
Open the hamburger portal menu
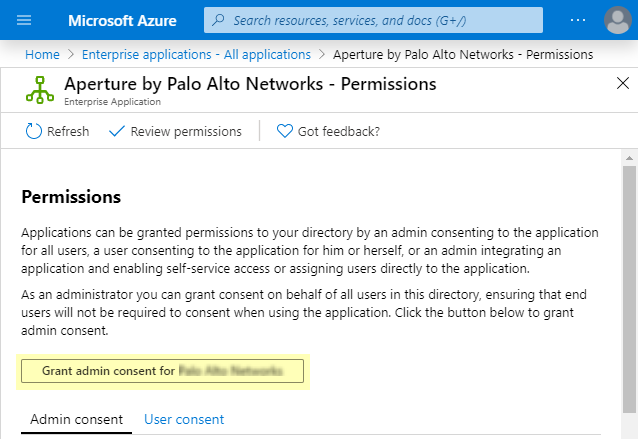(24, 20)
